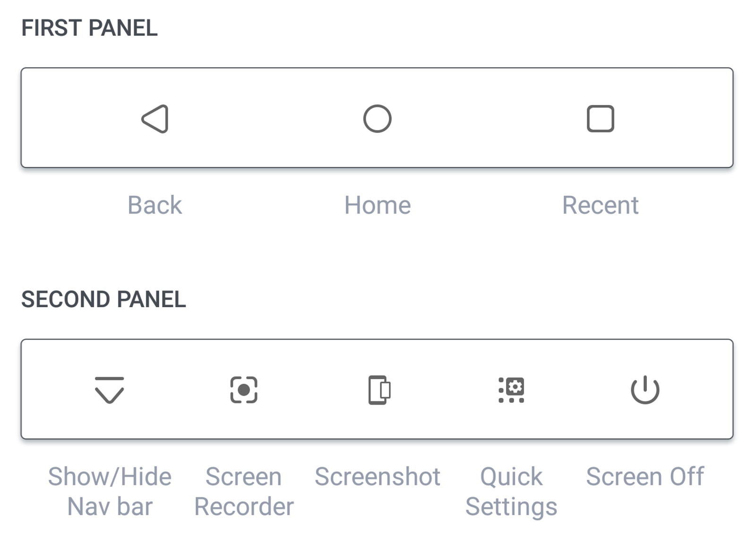The width and height of the screenshot is (756, 545).
Task: Click the "Home" text label
Action: point(377,205)
